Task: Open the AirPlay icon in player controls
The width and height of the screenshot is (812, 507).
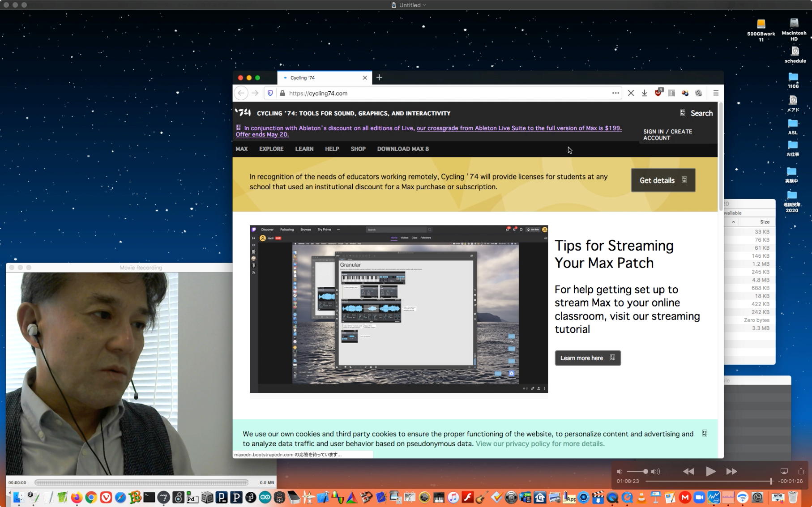Action: (x=784, y=471)
